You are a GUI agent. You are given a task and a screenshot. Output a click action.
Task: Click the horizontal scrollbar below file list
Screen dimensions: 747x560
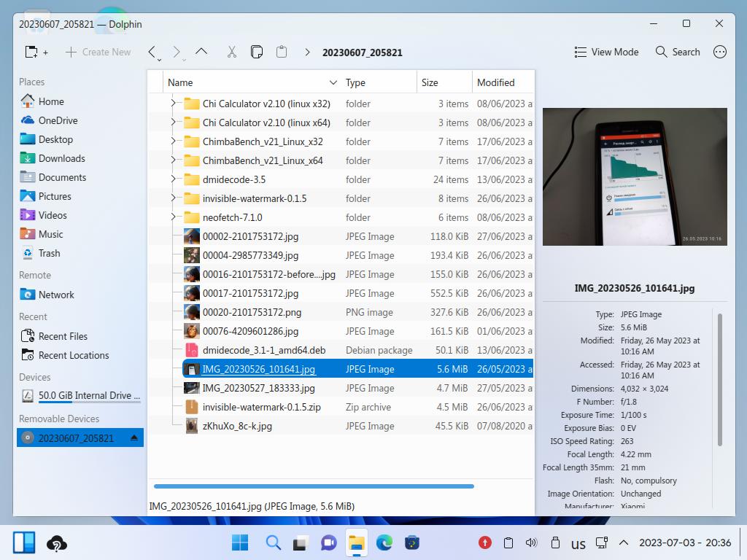point(314,486)
